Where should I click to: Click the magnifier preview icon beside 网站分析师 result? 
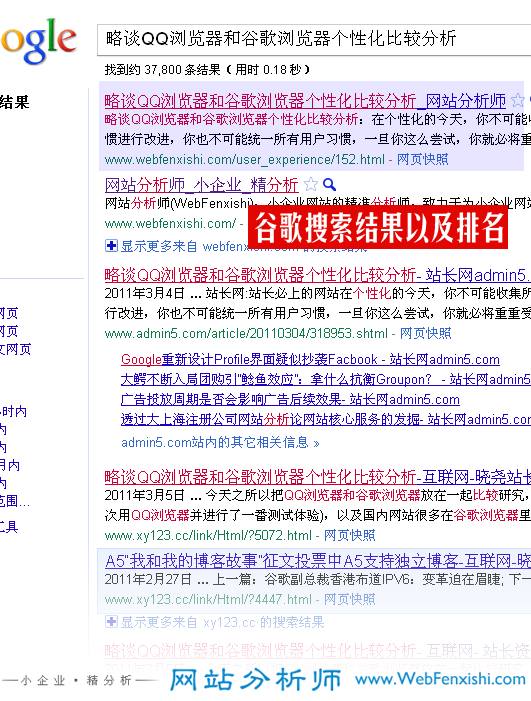pos(329,184)
